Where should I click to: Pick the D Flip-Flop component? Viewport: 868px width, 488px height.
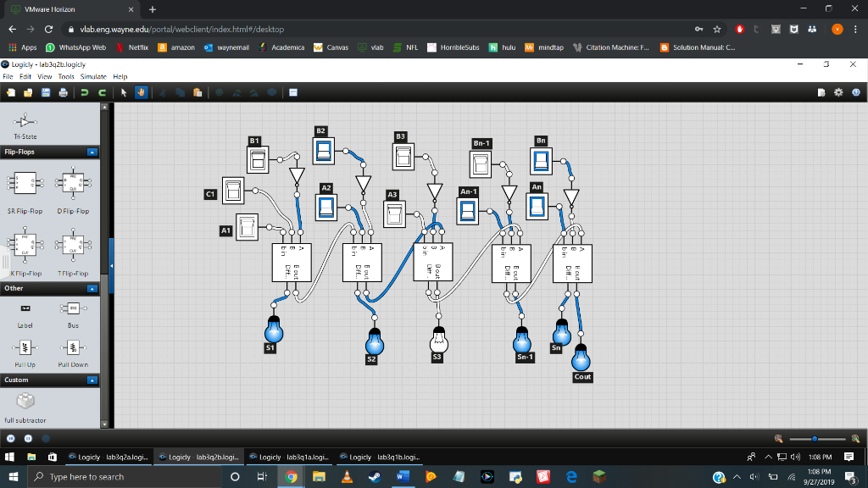[73, 183]
